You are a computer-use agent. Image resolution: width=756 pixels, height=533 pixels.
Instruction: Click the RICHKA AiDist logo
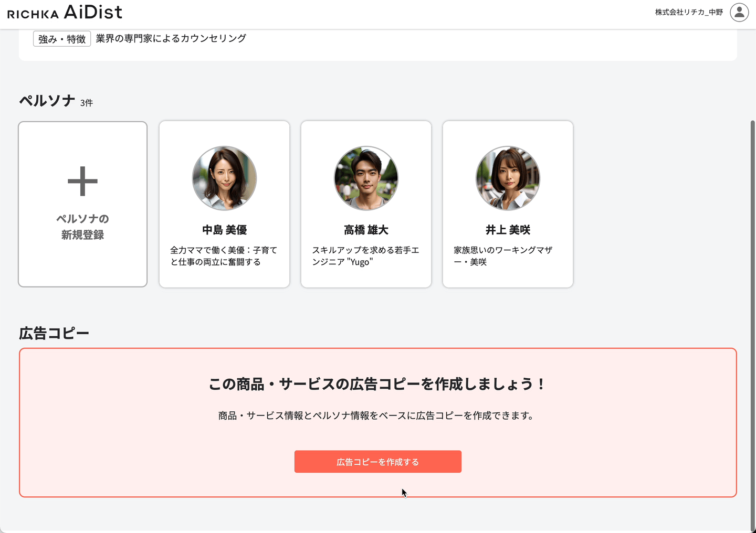[65, 12]
